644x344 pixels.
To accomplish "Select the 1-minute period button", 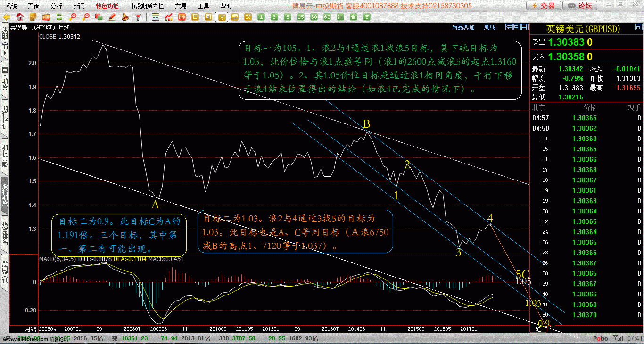I will tap(261, 17).
